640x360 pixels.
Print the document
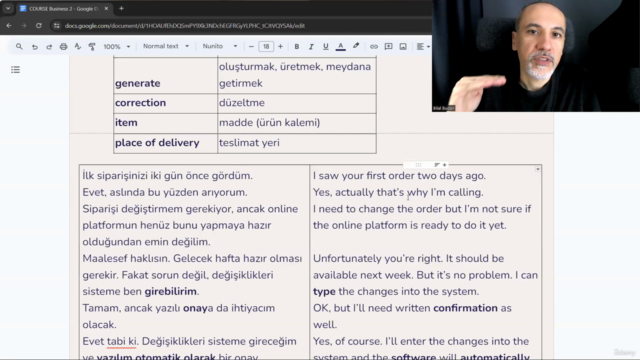[63, 47]
